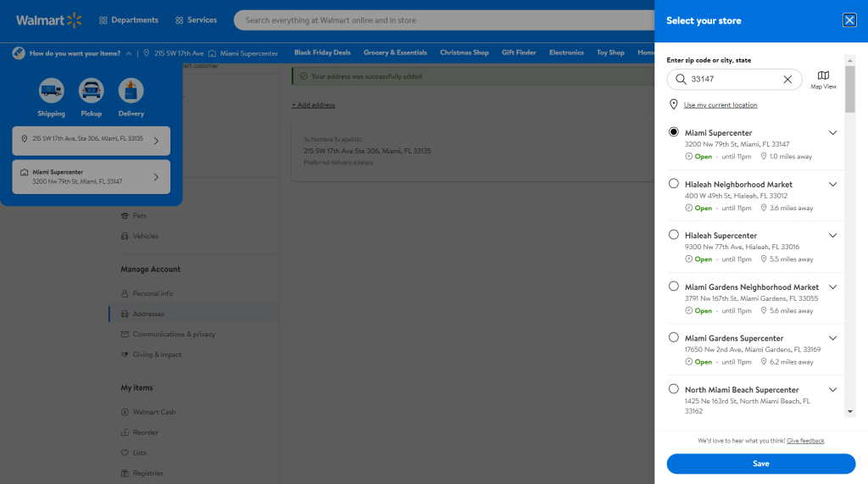Click the Pets paw icon

(125, 215)
